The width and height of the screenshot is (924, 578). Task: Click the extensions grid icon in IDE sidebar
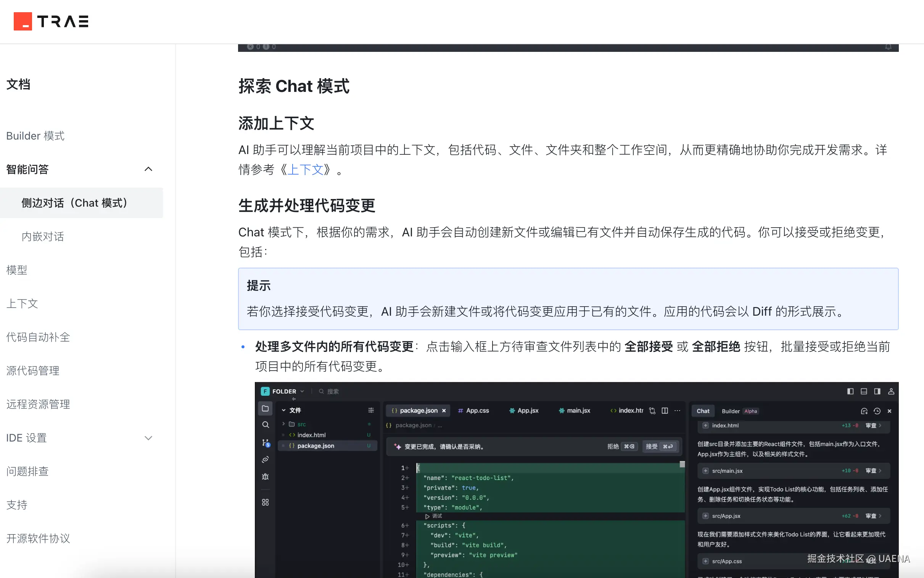coord(265,502)
